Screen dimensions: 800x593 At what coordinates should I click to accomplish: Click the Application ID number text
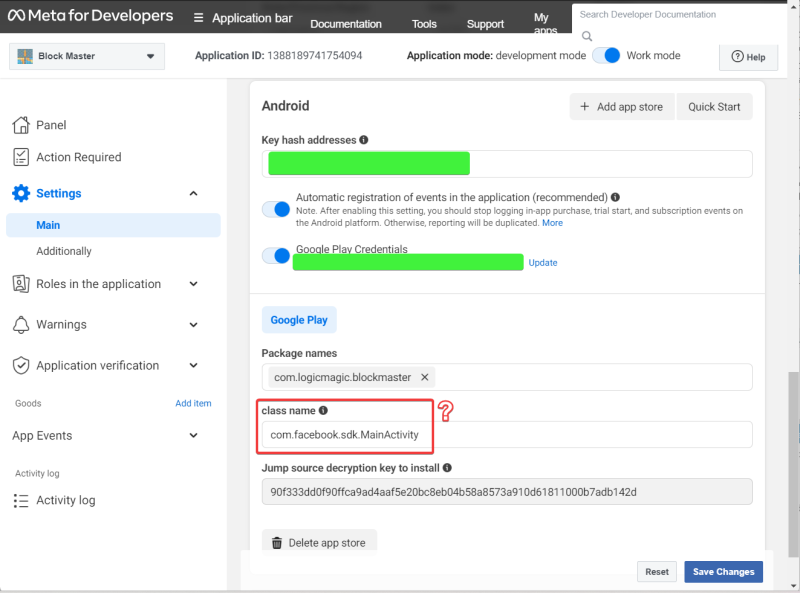pos(315,56)
